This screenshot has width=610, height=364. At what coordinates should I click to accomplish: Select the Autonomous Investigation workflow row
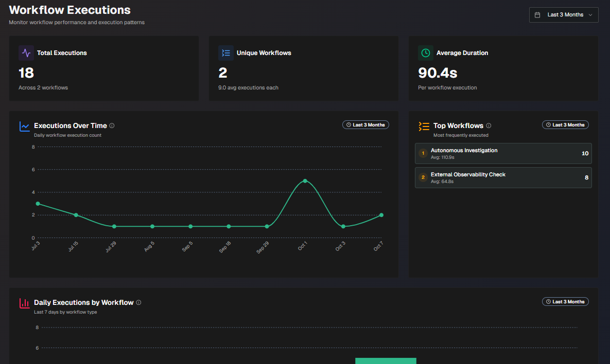503,153
